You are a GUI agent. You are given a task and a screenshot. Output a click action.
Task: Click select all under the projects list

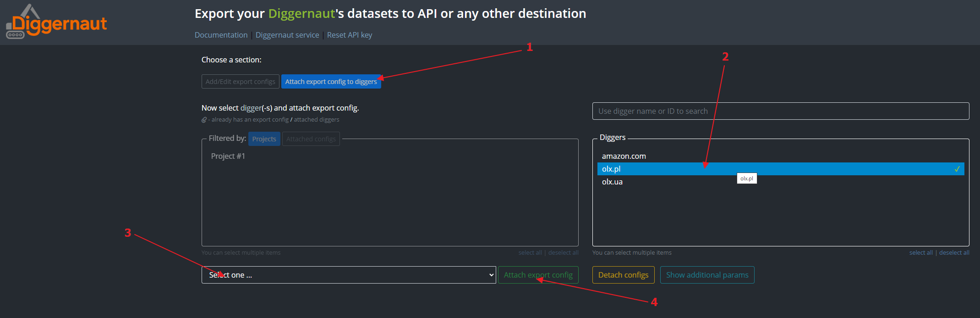(x=530, y=252)
